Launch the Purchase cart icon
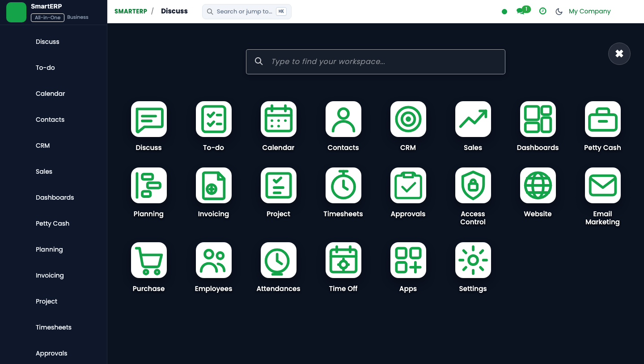Viewport: 644px width, 364px height. 149,260
